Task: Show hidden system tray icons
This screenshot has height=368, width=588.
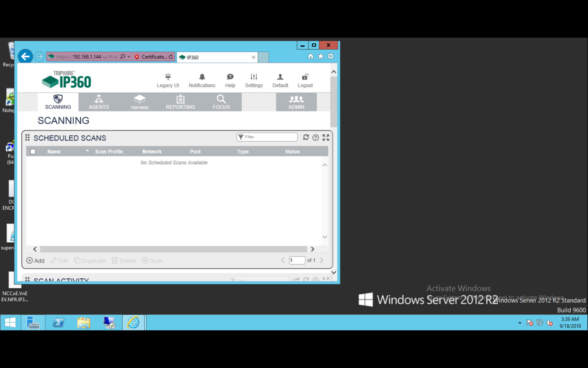Action: [x=520, y=323]
